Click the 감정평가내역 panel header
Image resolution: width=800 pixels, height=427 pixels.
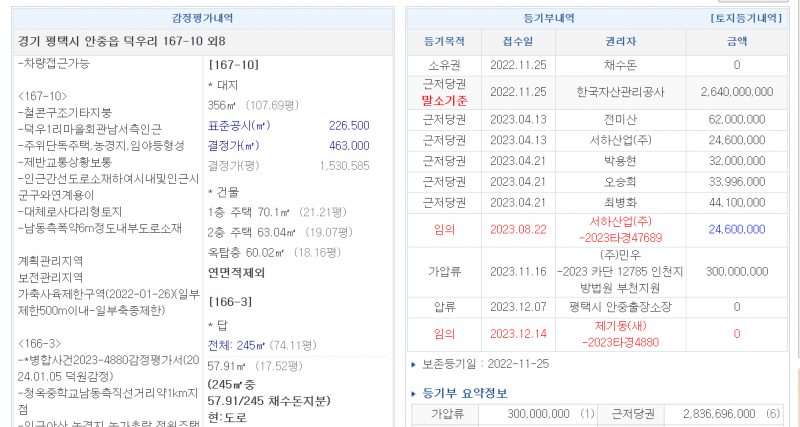coord(203,18)
